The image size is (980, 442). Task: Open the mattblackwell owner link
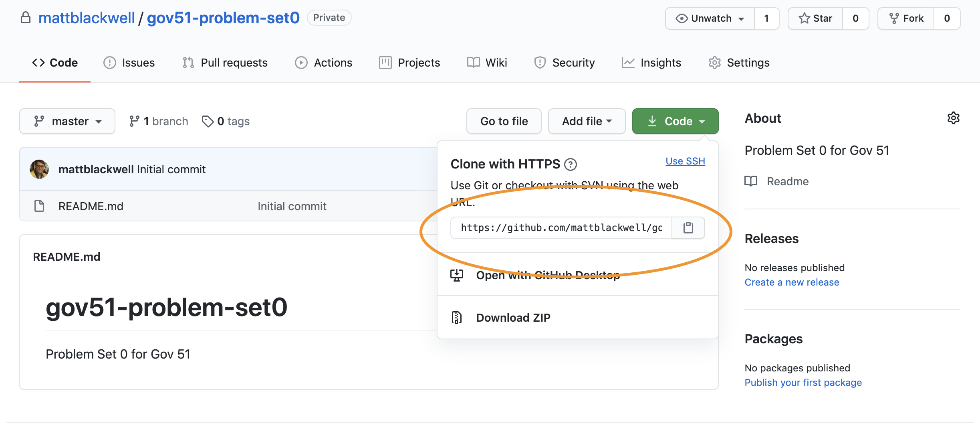tap(87, 18)
